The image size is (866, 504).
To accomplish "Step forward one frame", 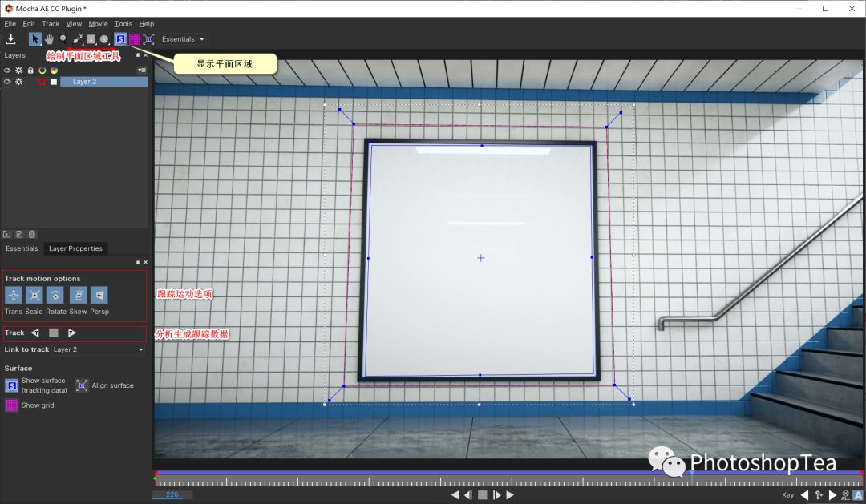I will (x=496, y=495).
